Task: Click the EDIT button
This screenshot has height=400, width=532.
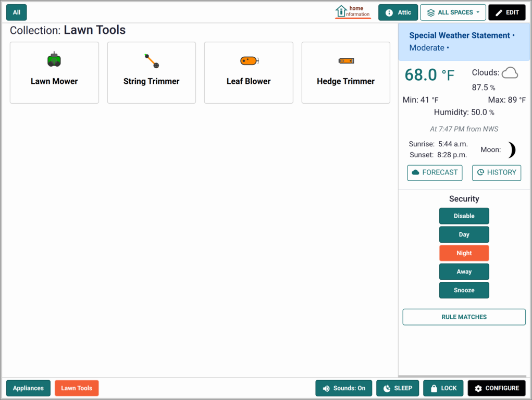Action: click(507, 12)
